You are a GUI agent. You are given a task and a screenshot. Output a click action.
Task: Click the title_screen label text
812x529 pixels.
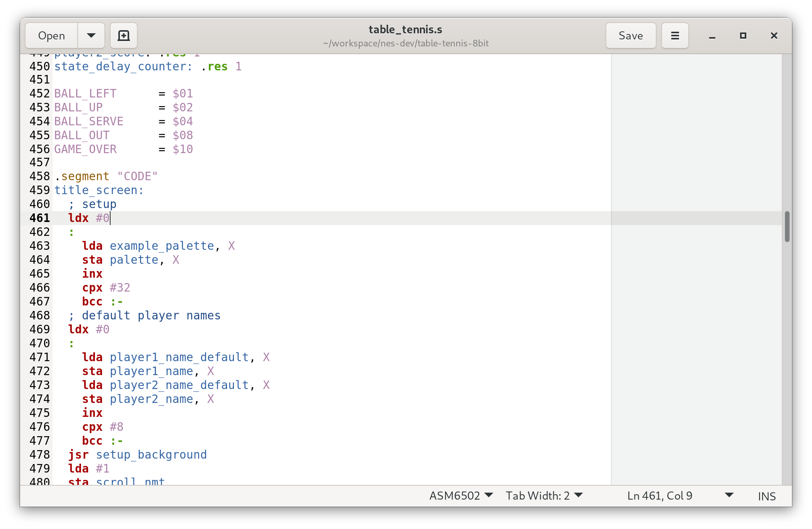coord(99,190)
